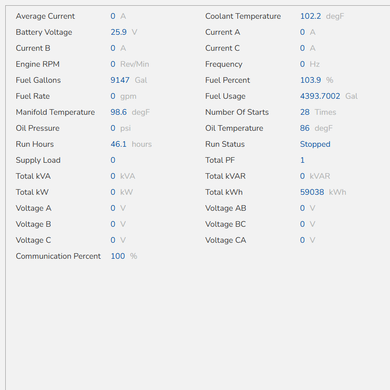Click the Coolant Temperature value 102.2

[311, 16]
